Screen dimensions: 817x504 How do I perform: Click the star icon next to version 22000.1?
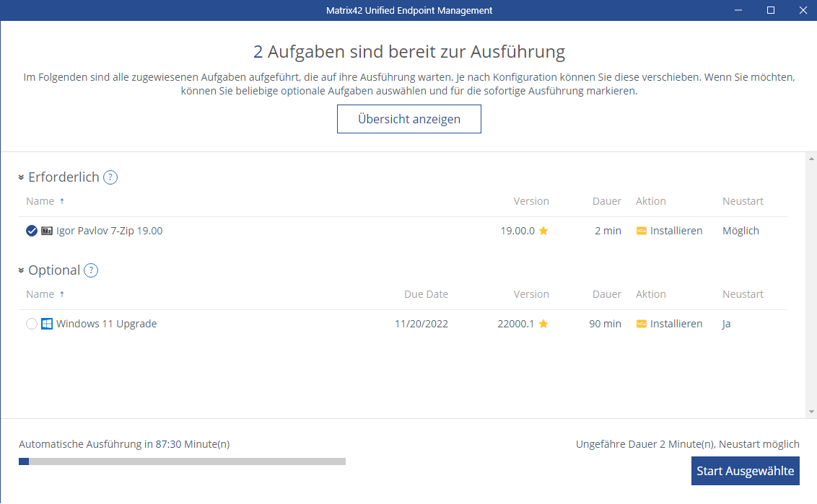pos(543,324)
